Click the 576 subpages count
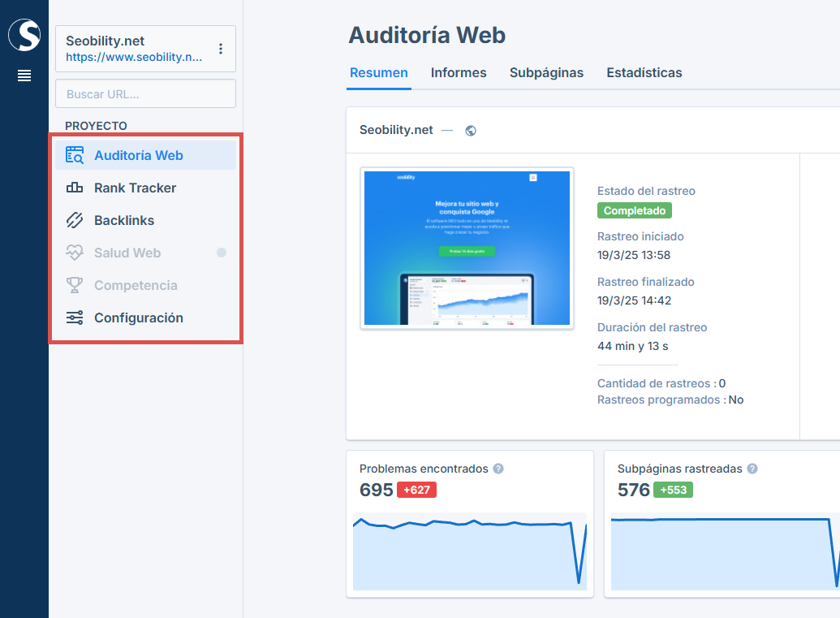The width and height of the screenshot is (840, 618). click(x=633, y=490)
